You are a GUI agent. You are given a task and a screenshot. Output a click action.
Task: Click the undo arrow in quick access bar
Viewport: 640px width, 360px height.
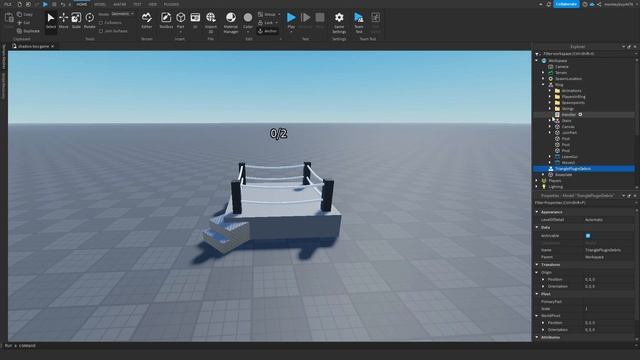pyautogui.click(x=63, y=4)
